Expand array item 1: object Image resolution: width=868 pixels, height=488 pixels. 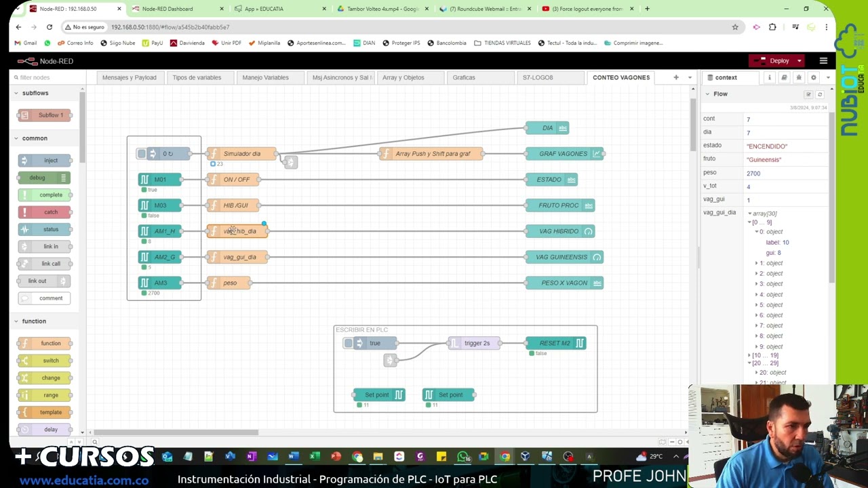(757, 263)
